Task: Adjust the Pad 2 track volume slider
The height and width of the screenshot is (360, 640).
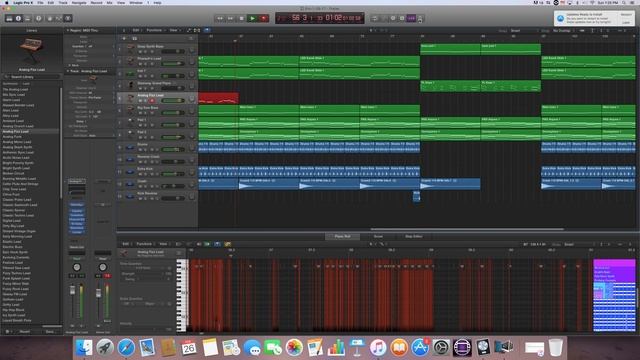Action: tap(173, 138)
